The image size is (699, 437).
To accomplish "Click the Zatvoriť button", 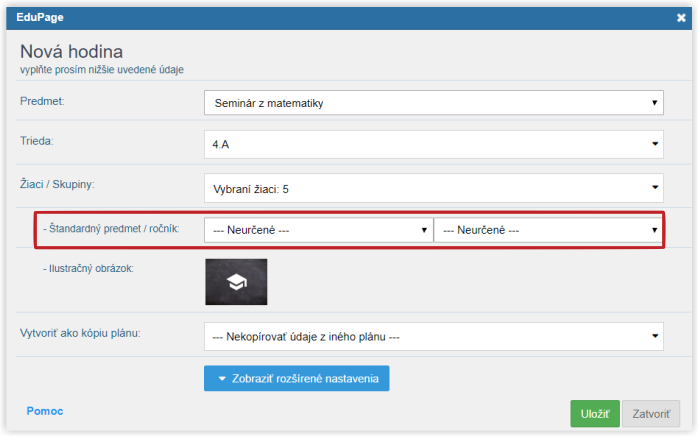I will tap(651, 414).
